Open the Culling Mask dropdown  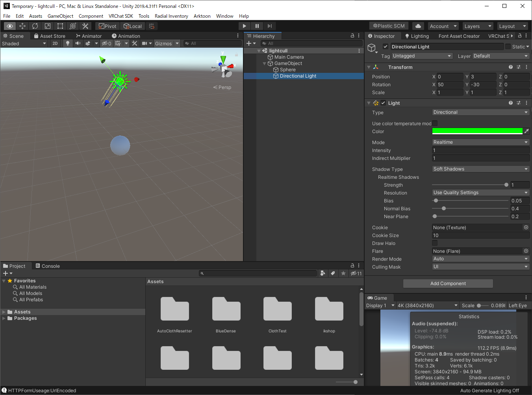pos(481,267)
